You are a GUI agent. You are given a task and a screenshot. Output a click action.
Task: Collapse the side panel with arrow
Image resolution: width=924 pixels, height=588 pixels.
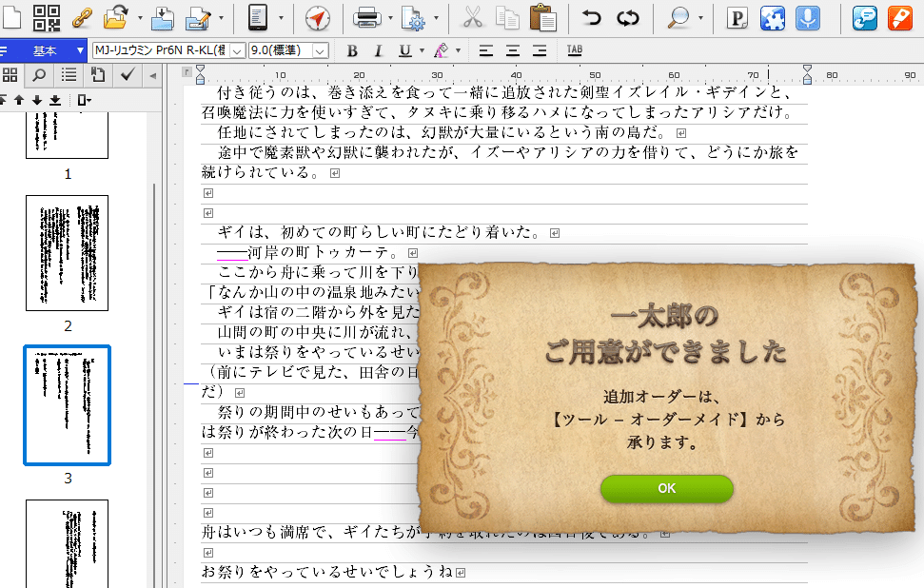coord(153,75)
